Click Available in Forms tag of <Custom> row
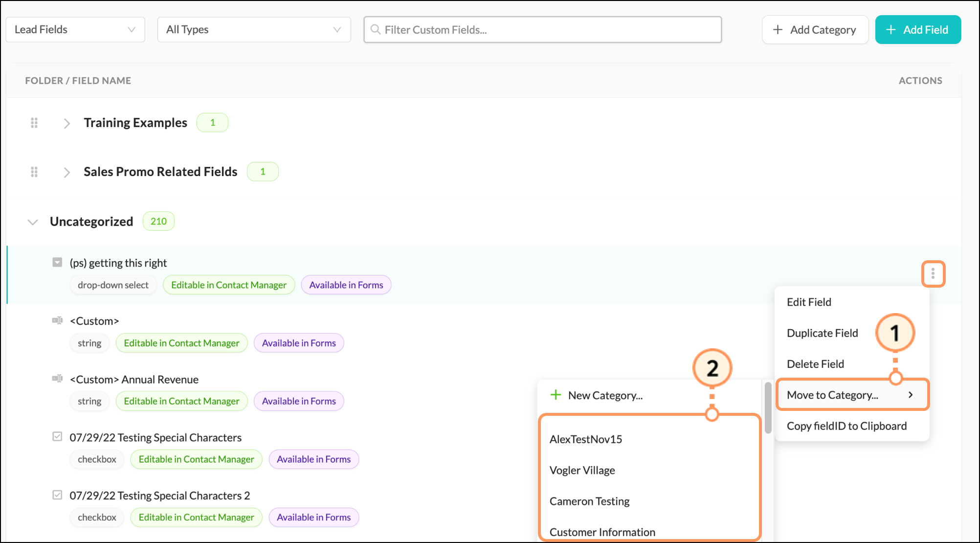 click(299, 343)
